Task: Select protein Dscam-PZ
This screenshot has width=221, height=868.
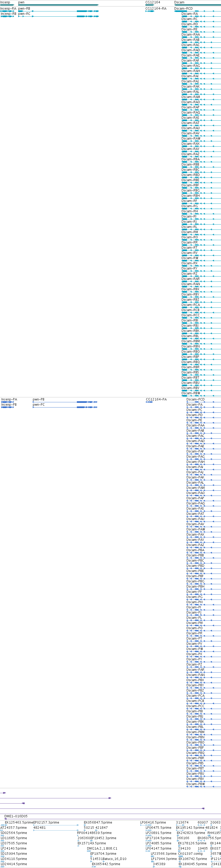Action: (194, 665)
